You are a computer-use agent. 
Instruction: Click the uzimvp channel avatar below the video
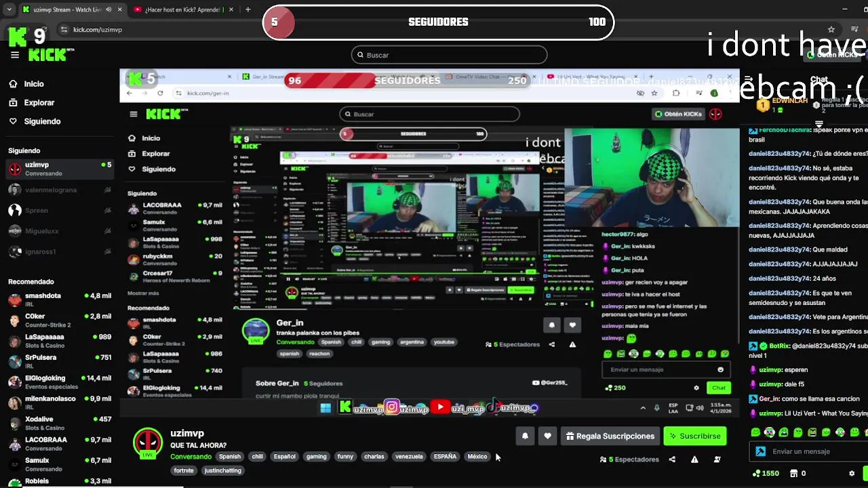pos(148,443)
